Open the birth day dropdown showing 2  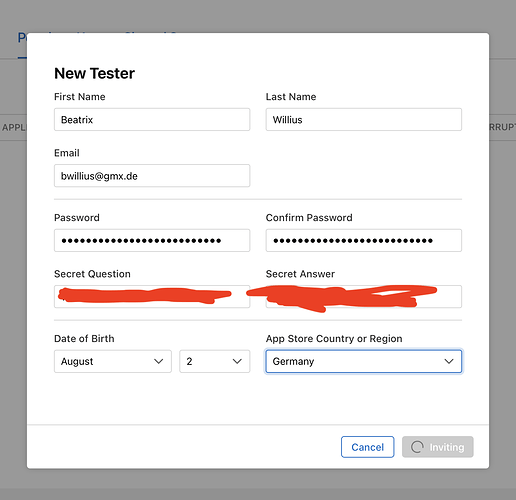pyautogui.click(x=215, y=361)
